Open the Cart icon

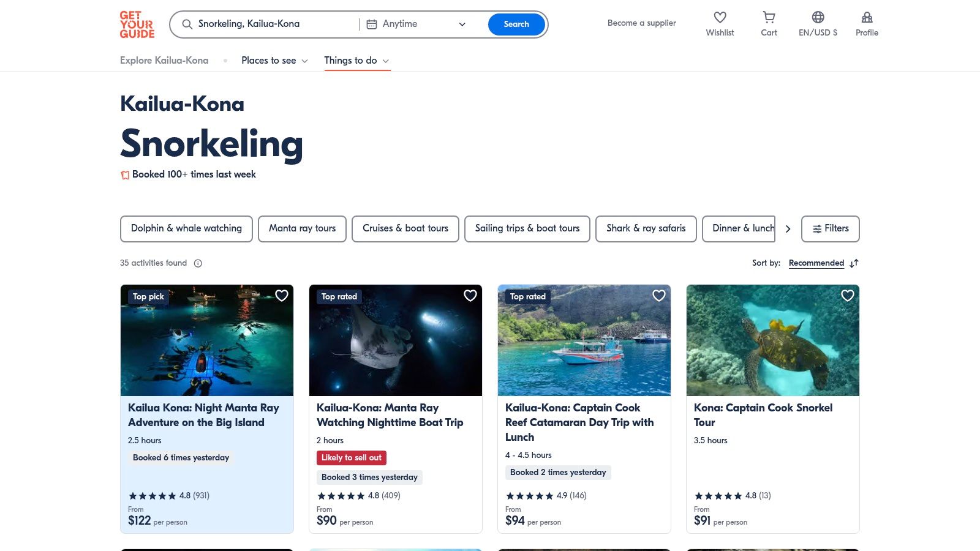click(x=769, y=17)
